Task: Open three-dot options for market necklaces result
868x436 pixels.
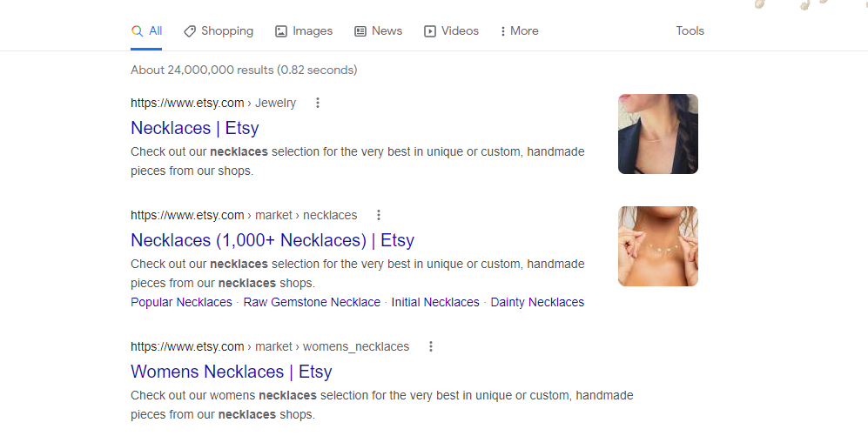Action: click(379, 215)
